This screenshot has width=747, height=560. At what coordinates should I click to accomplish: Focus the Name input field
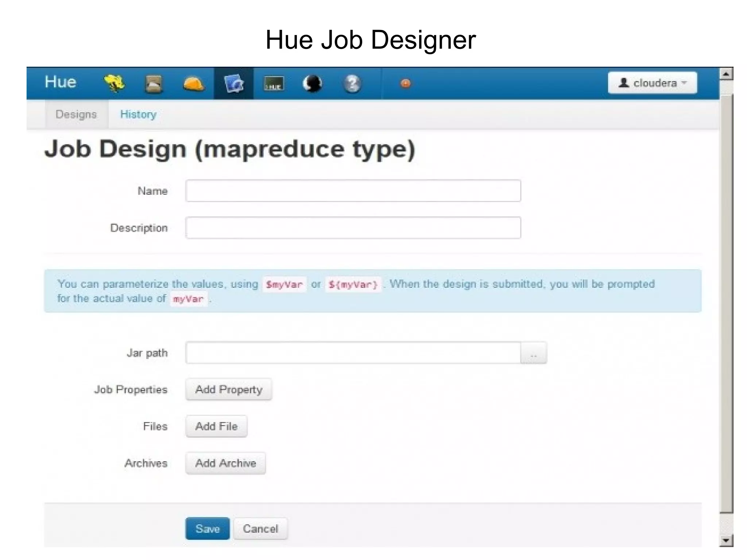(x=353, y=191)
